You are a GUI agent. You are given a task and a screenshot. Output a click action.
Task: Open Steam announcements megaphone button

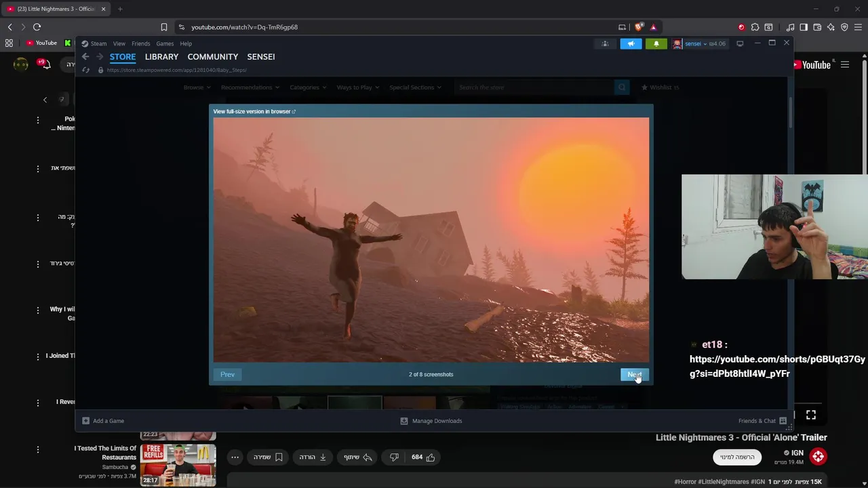[631, 43]
